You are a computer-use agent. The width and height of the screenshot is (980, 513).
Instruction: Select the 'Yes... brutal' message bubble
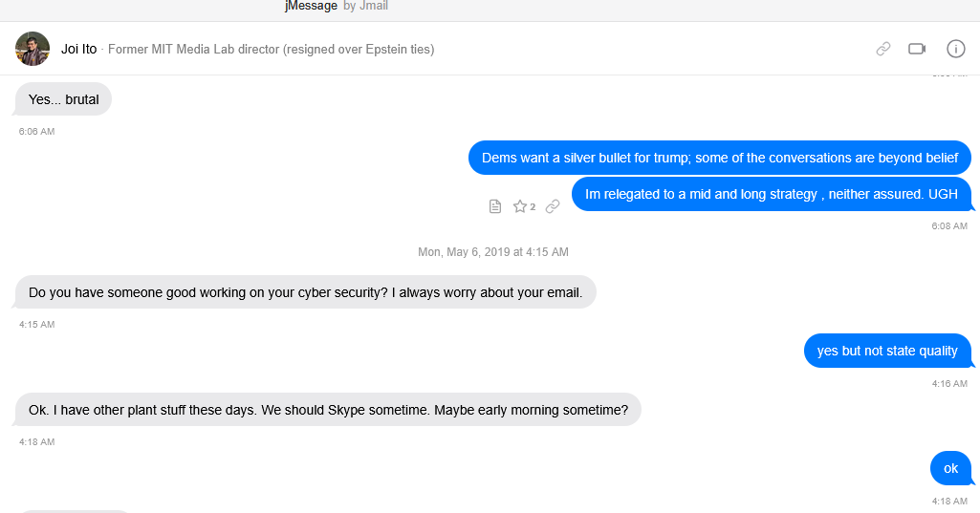point(63,99)
